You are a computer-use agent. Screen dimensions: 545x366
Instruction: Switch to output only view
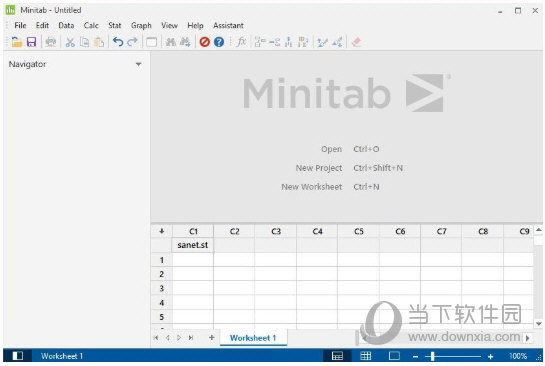click(394, 356)
